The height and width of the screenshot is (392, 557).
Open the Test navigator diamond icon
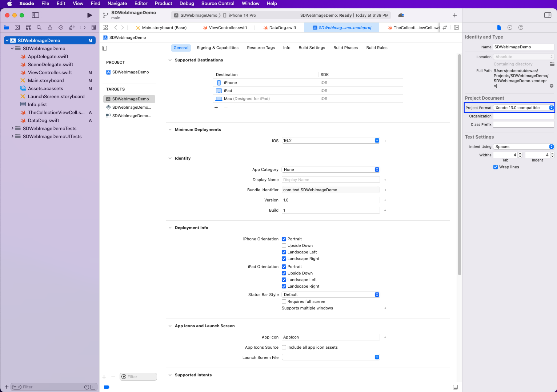pyautogui.click(x=61, y=28)
